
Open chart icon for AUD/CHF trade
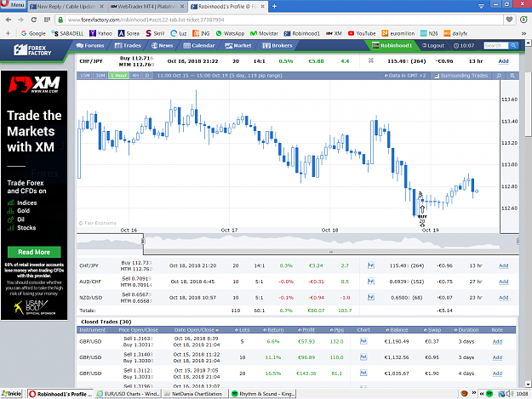tap(371, 281)
